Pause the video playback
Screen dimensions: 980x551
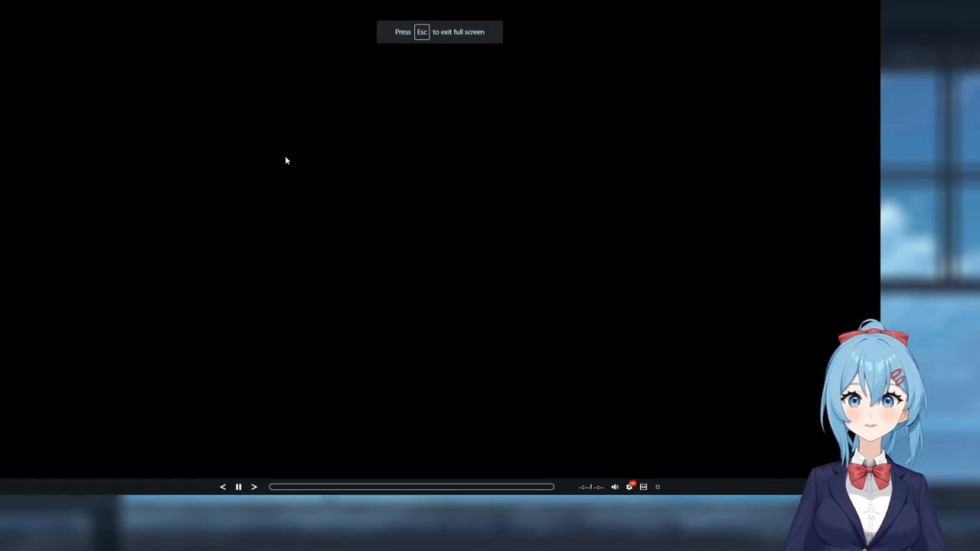click(238, 487)
